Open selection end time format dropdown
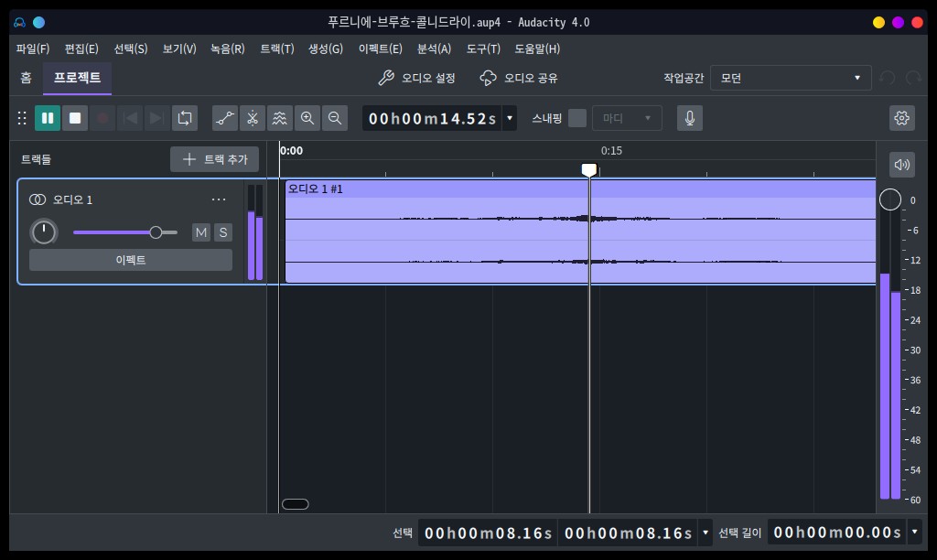Image resolution: width=937 pixels, height=560 pixels. coord(705,533)
